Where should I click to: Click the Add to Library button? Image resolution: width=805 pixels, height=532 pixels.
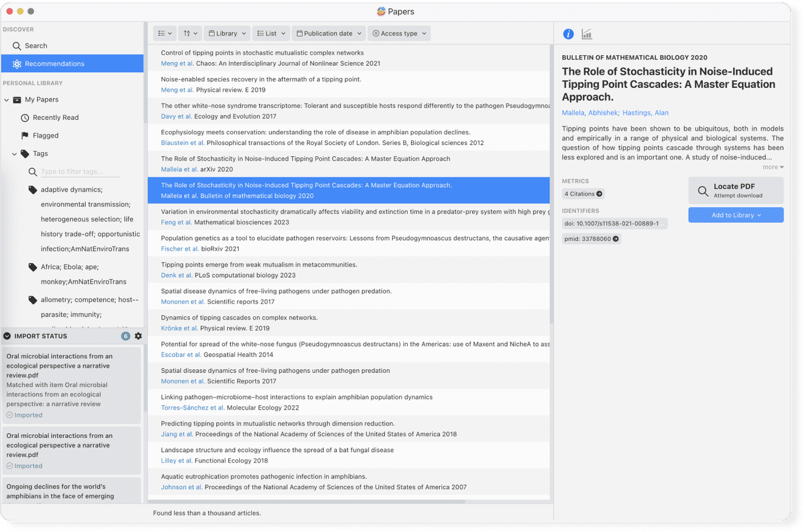pos(735,215)
